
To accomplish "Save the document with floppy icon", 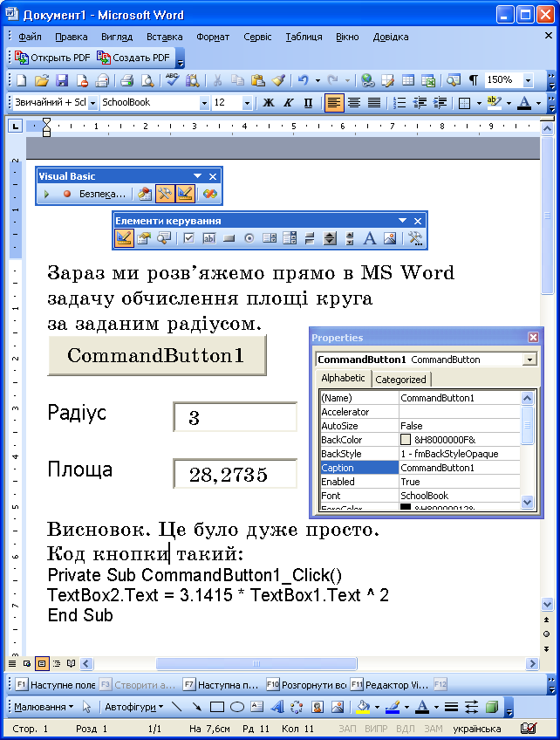I will point(62,80).
